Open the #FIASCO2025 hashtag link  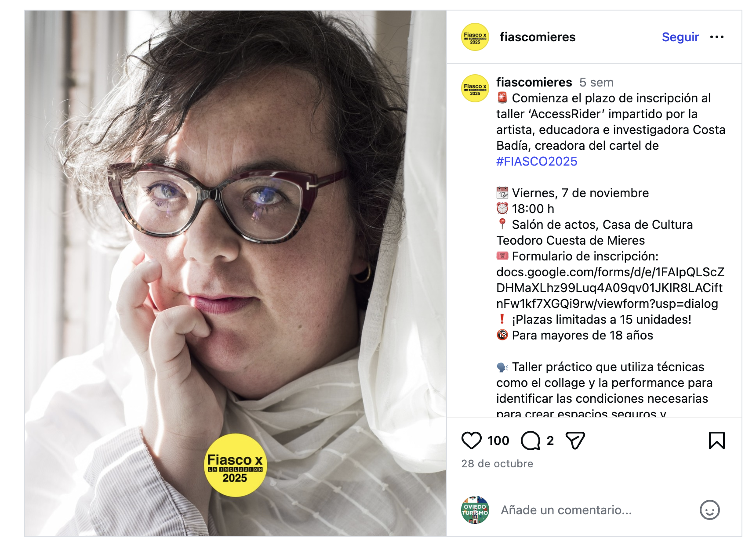[x=537, y=161]
